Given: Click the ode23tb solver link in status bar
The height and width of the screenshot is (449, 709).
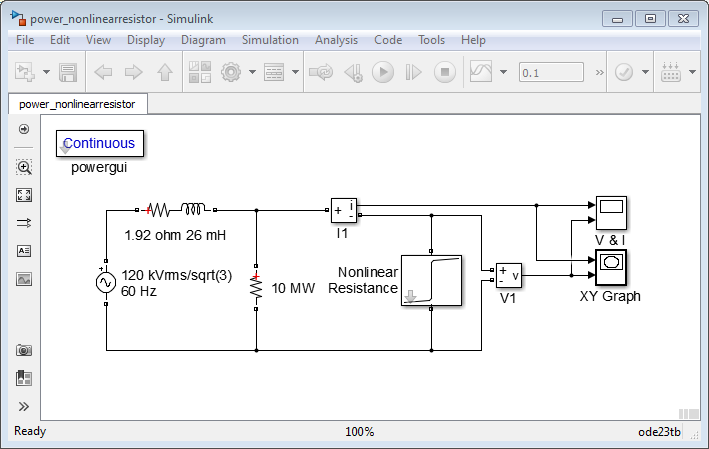Looking at the screenshot, I should (x=659, y=432).
